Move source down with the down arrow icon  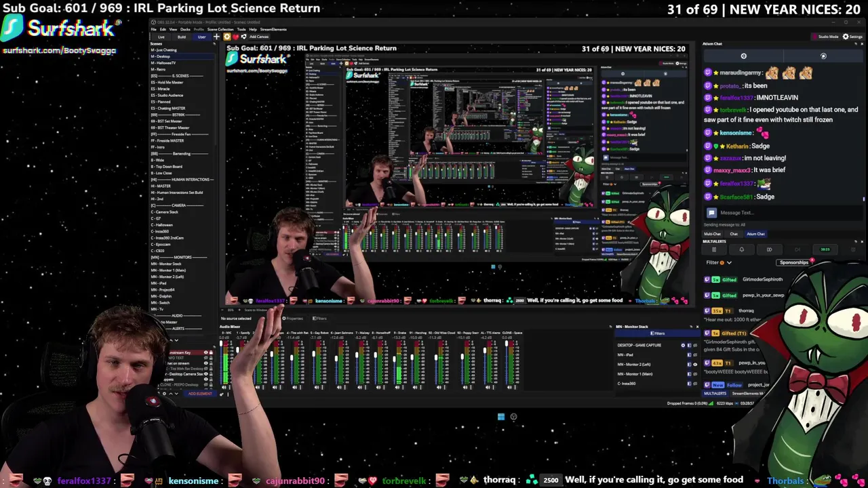(x=176, y=394)
